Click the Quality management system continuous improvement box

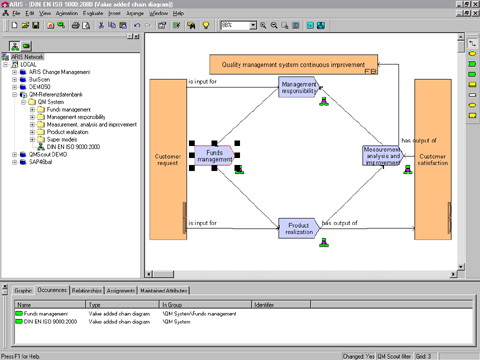(x=293, y=64)
